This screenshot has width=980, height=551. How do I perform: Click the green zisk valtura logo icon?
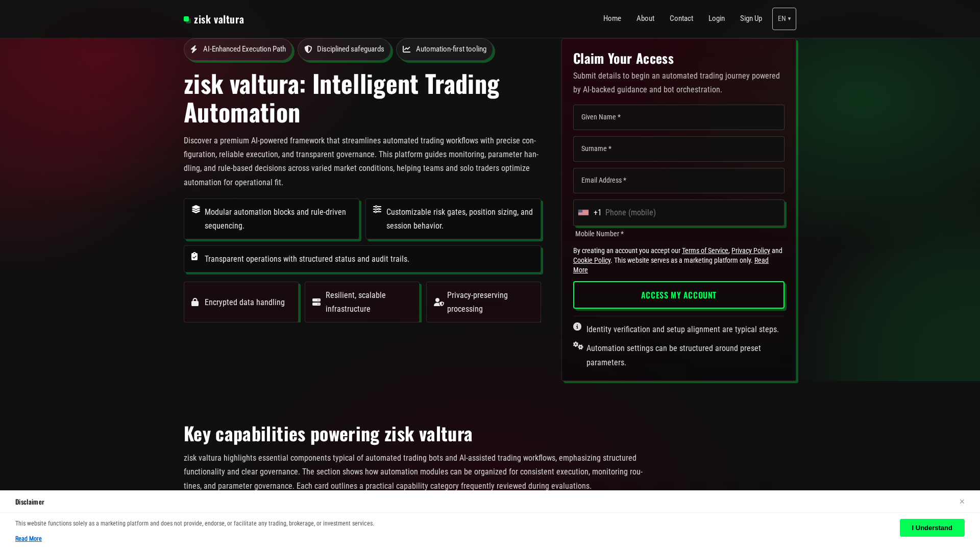(187, 20)
